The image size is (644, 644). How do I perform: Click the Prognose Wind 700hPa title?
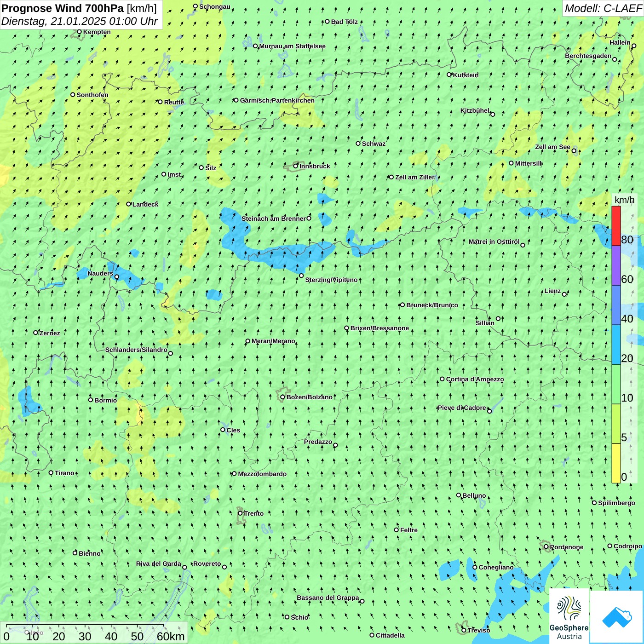click(x=63, y=8)
